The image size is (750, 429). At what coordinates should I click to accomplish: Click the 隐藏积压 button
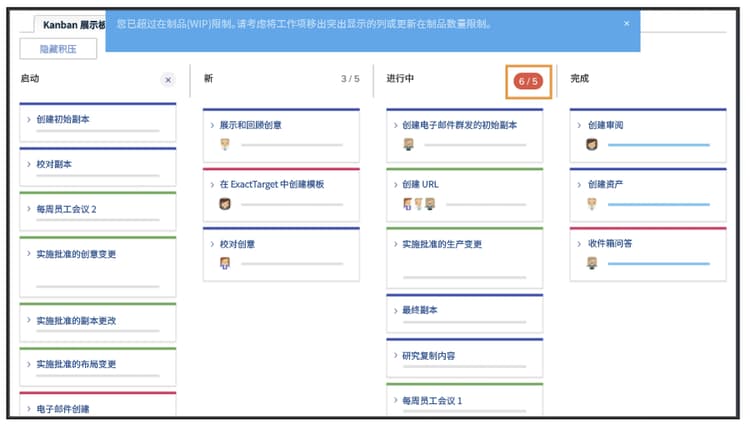[58, 49]
